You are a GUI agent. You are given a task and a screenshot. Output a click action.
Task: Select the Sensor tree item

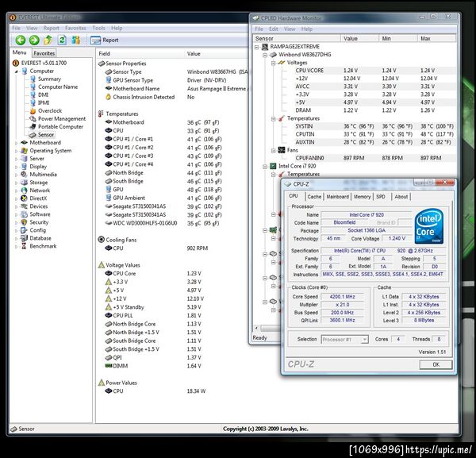tap(45, 135)
